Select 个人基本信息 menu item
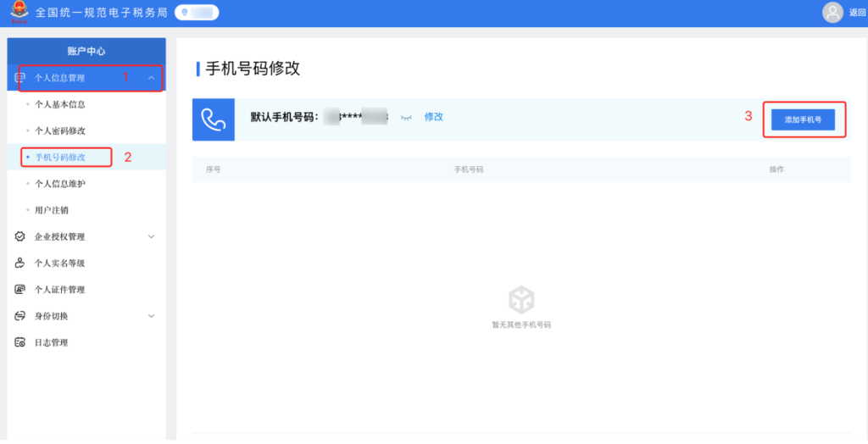868x444 pixels. coord(59,104)
